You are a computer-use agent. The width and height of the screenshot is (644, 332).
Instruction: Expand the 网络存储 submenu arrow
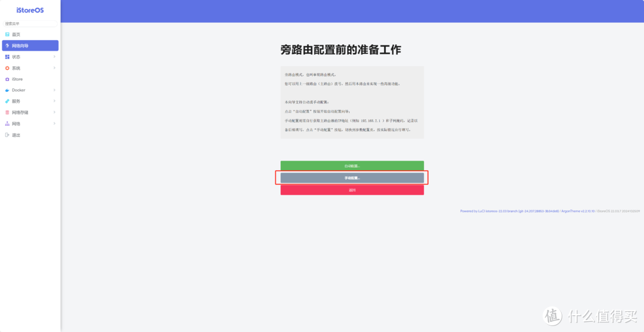click(x=54, y=112)
